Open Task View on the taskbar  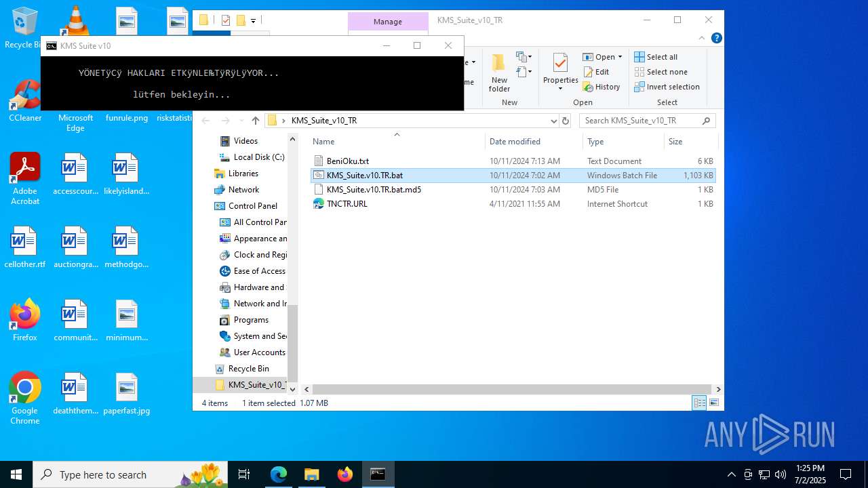(244, 474)
